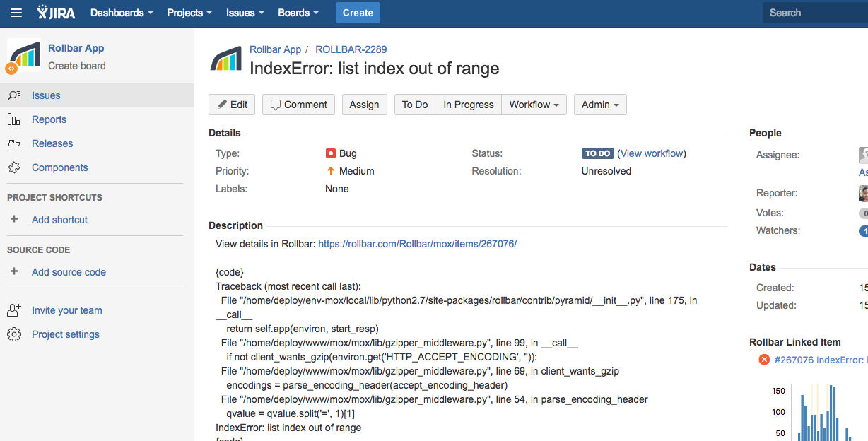Expand the Workflow dropdown
This screenshot has width=868, height=441.
534,105
